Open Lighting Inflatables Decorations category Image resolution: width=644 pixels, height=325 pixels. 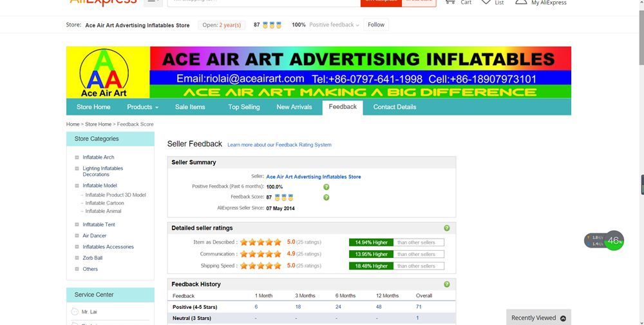(102, 171)
